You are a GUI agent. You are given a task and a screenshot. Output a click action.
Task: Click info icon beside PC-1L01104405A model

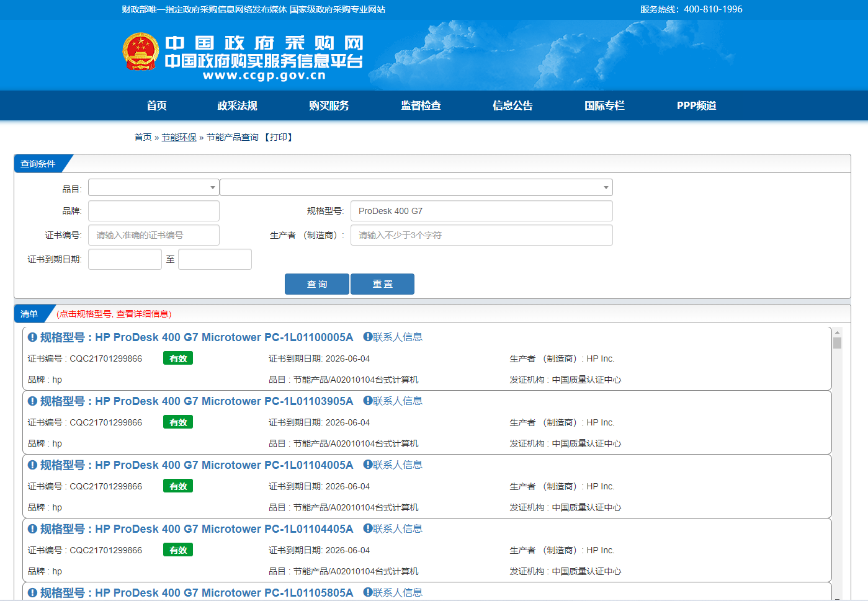[32, 529]
